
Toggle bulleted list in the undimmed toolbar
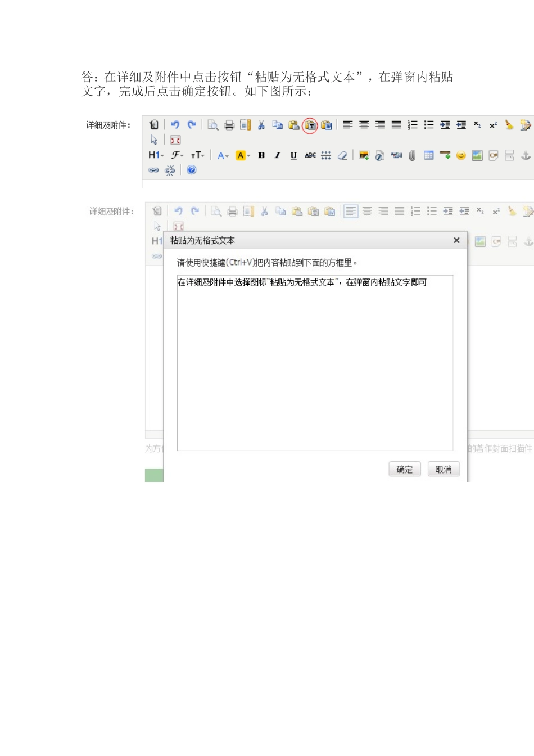tap(429, 125)
